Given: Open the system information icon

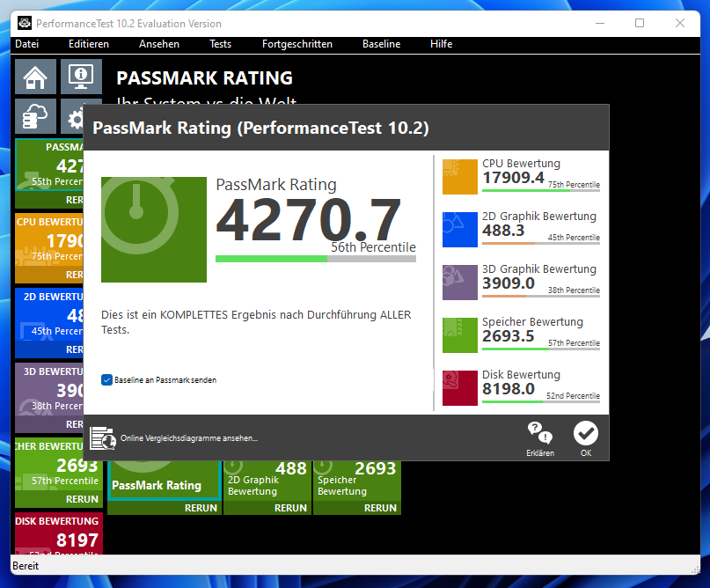Looking at the screenshot, I should tap(81, 77).
